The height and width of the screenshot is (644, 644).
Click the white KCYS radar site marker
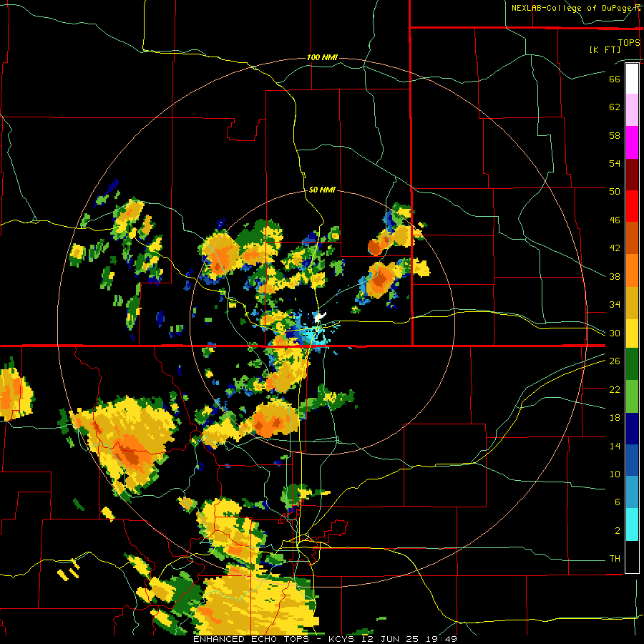321,316
